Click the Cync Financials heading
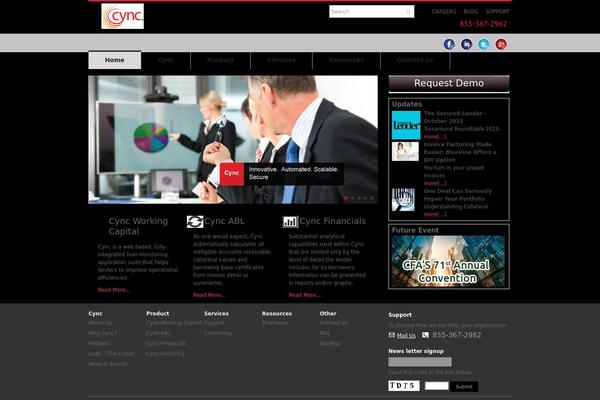Image resolution: width=600 pixels, height=400 pixels. coord(333,221)
